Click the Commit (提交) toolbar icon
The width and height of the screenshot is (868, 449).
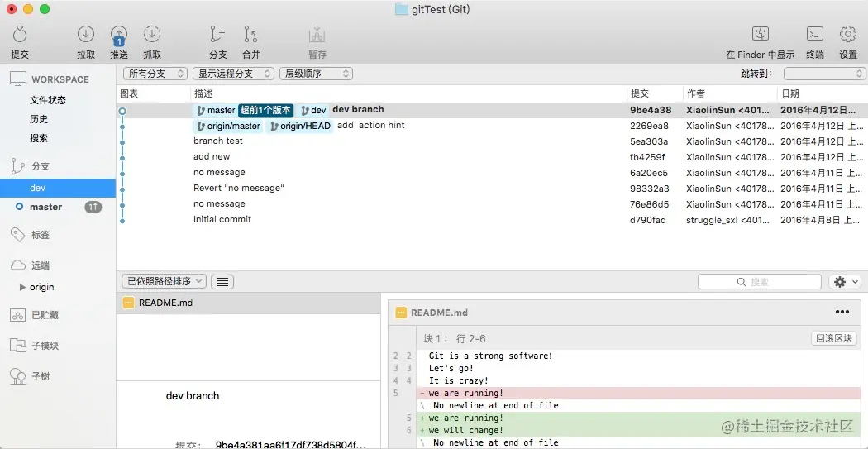(x=19, y=35)
